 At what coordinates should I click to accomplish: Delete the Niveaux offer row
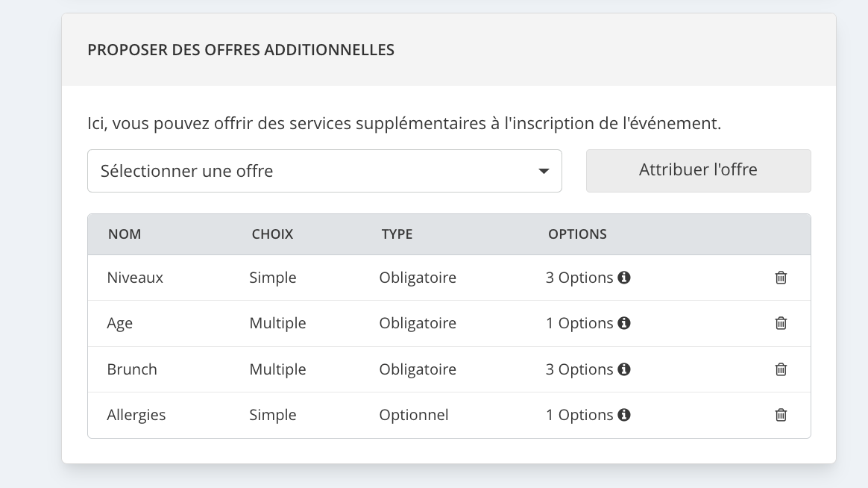tap(781, 278)
